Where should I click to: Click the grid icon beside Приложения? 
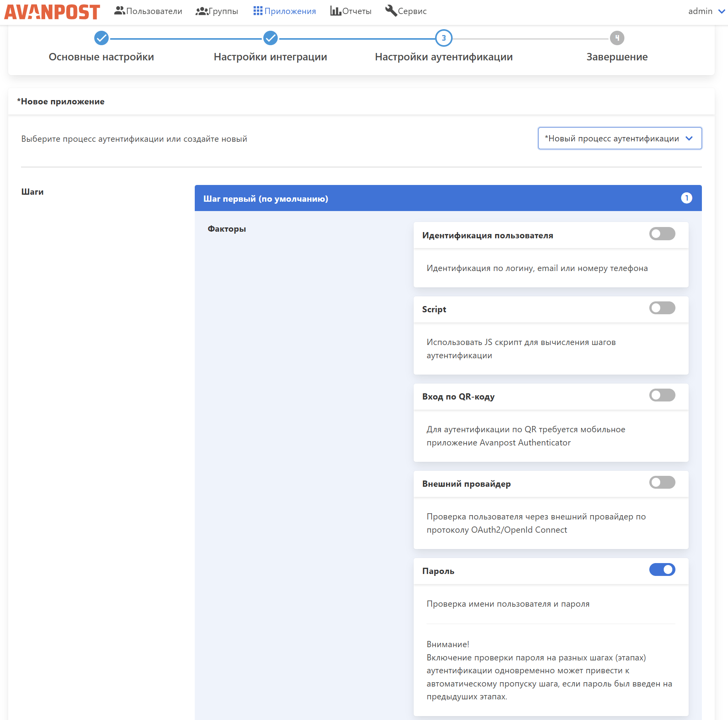[x=258, y=11]
